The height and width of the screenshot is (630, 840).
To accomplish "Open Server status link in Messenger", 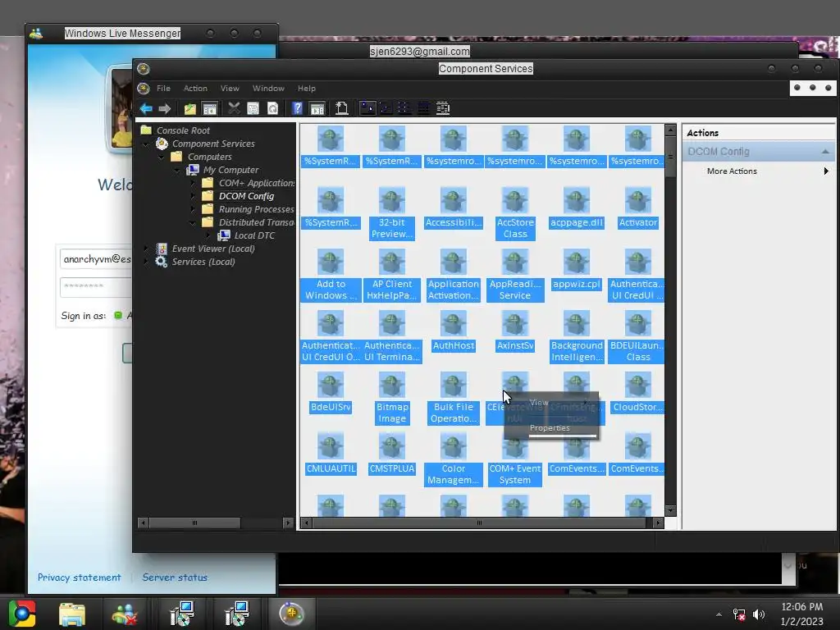I will pyautogui.click(x=175, y=577).
